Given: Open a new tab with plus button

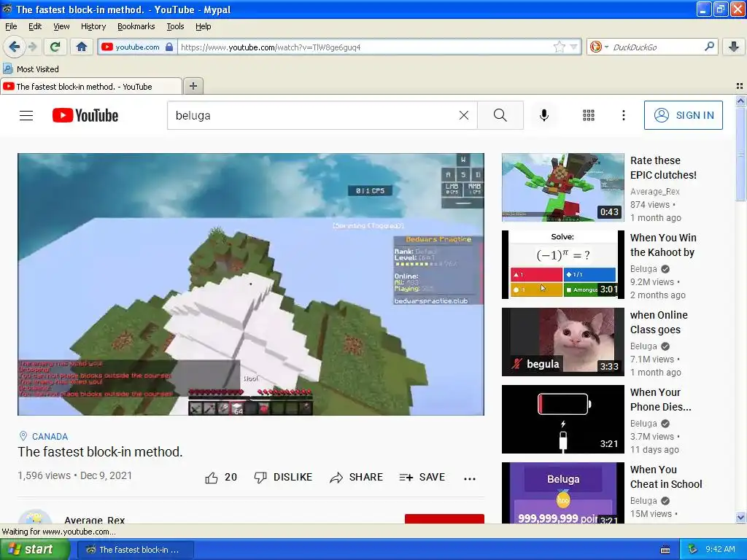Looking at the screenshot, I should [x=193, y=86].
